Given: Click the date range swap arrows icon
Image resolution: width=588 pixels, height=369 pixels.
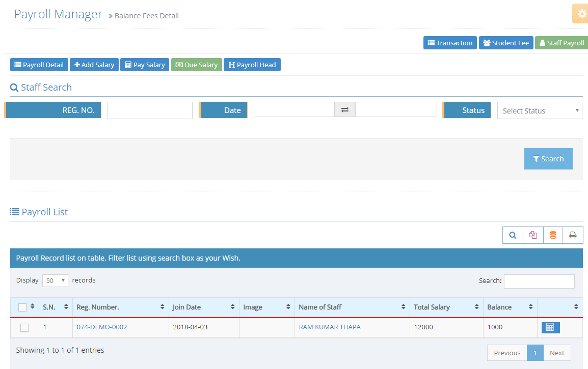Looking at the screenshot, I should point(344,110).
